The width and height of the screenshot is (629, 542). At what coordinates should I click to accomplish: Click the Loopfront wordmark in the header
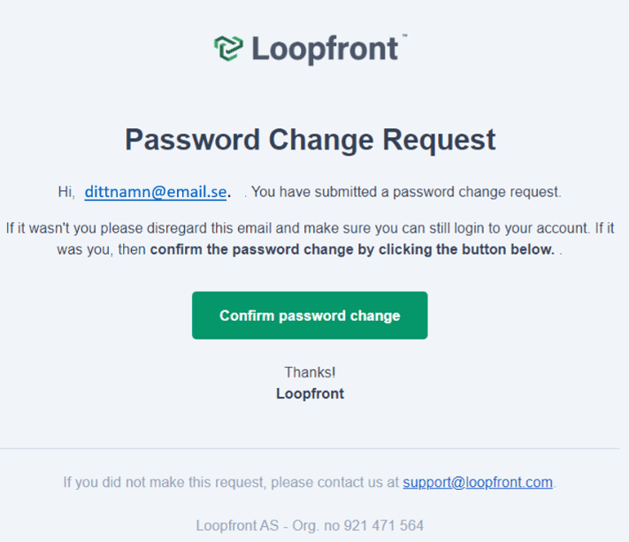[x=325, y=49]
